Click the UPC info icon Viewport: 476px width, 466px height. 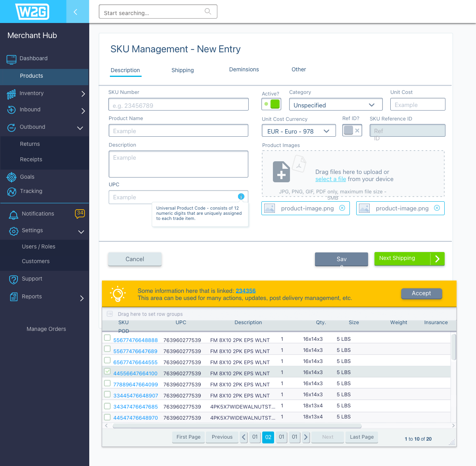tap(241, 197)
